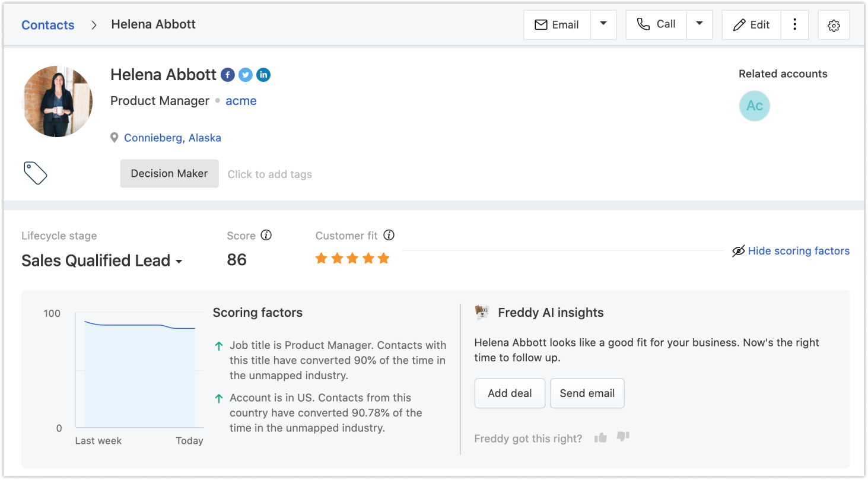This screenshot has height=480, width=868.
Task: Hide scoring factors
Action: (791, 251)
